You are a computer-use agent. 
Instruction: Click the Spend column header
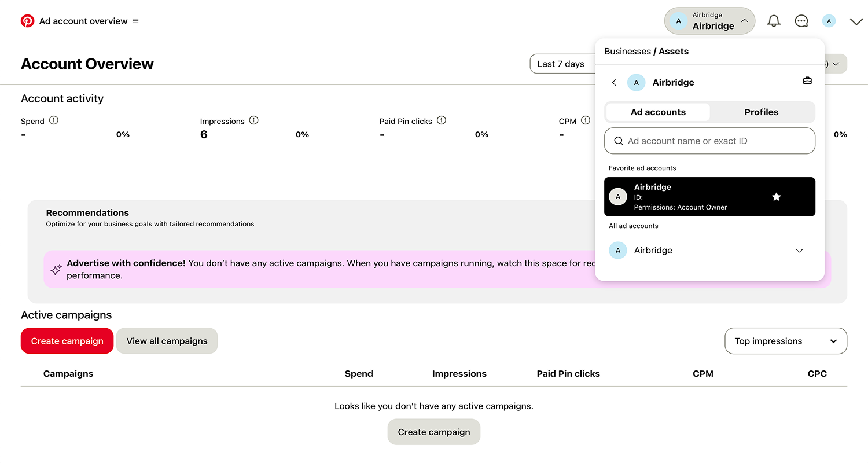359,374
